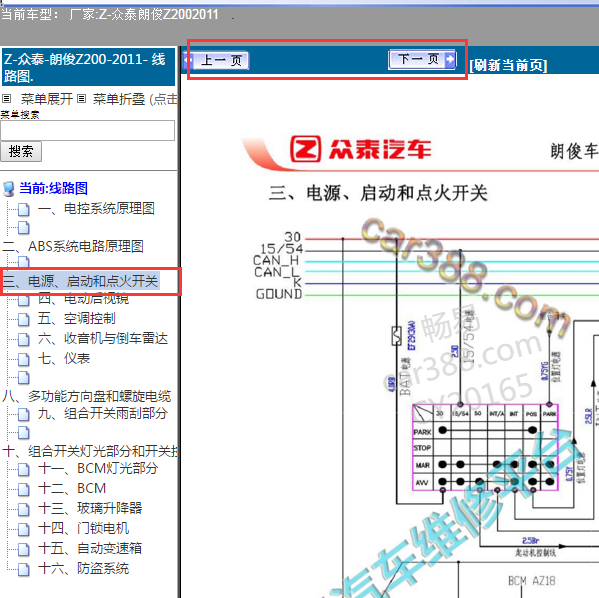Open 五、空调控制 tree item
This screenshot has height=598, width=599.
(x=76, y=318)
